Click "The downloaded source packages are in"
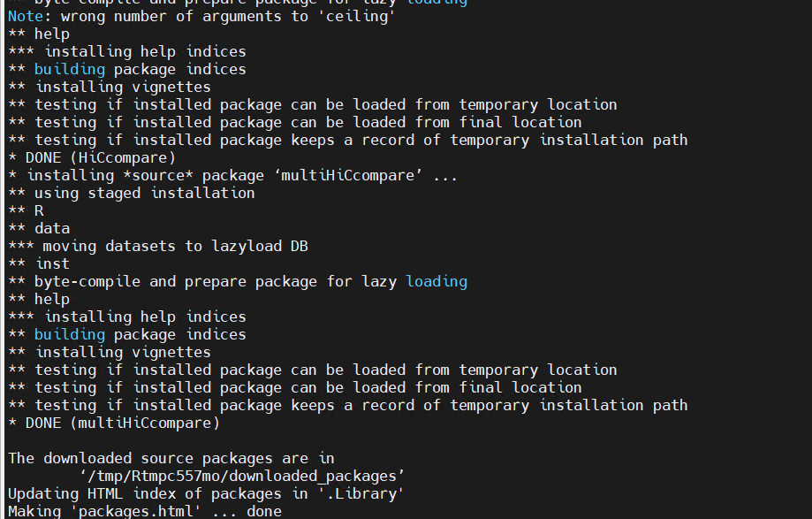The width and height of the screenshot is (812, 519). coord(171,458)
